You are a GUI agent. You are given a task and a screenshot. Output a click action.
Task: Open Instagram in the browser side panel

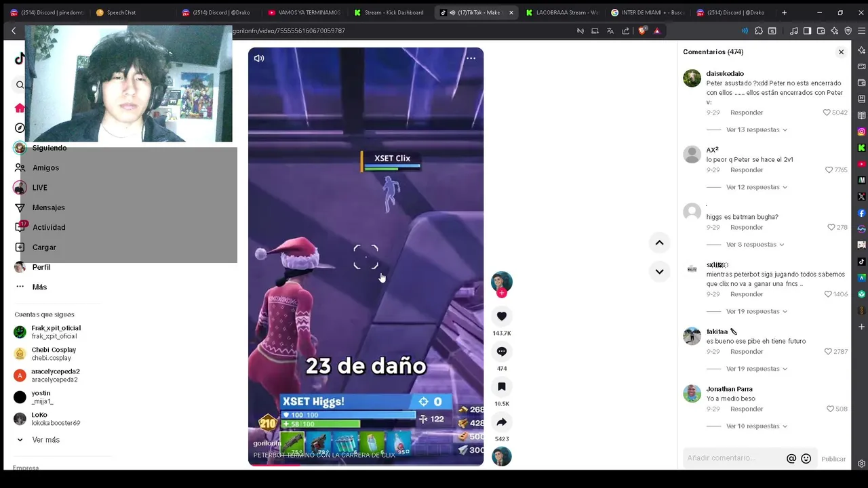(x=861, y=131)
